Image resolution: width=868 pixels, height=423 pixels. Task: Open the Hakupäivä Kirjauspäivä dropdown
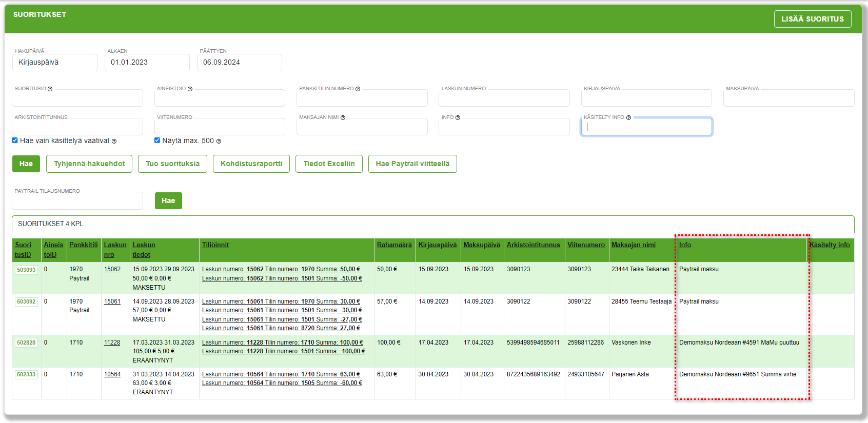(55, 63)
